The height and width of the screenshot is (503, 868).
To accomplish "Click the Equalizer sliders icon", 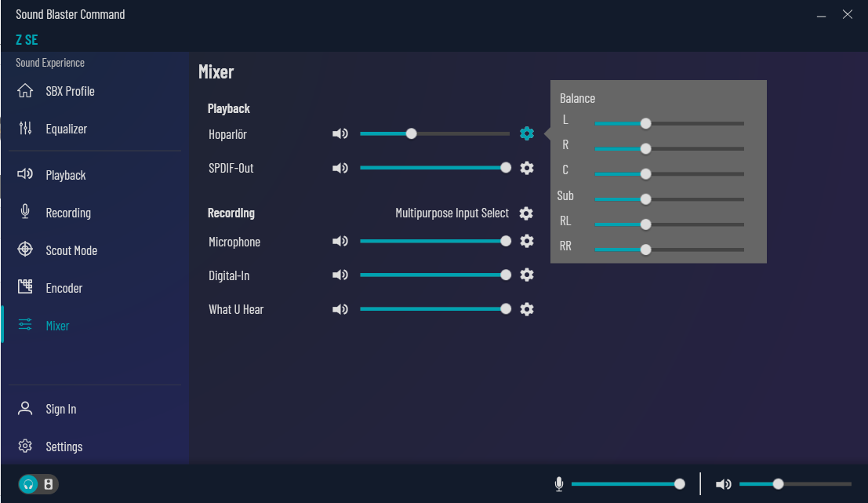I will click(x=25, y=129).
